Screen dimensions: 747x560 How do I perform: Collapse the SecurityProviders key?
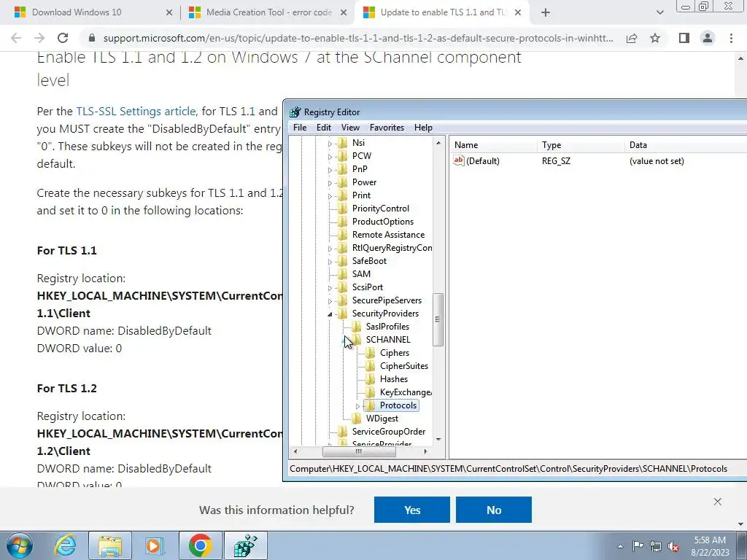coord(330,314)
